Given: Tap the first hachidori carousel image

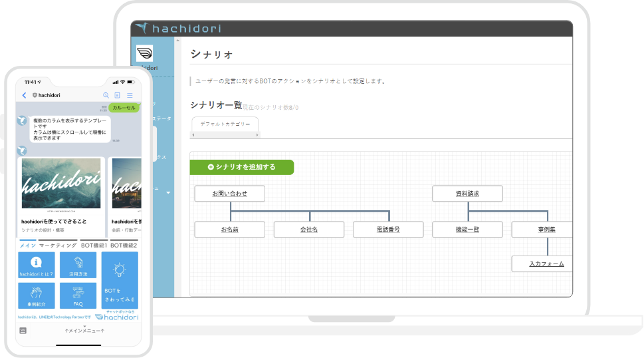Looking at the screenshot, I should 61,183.
